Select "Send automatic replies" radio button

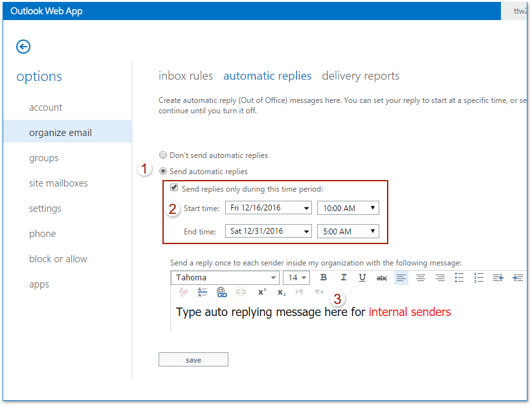click(x=163, y=172)
